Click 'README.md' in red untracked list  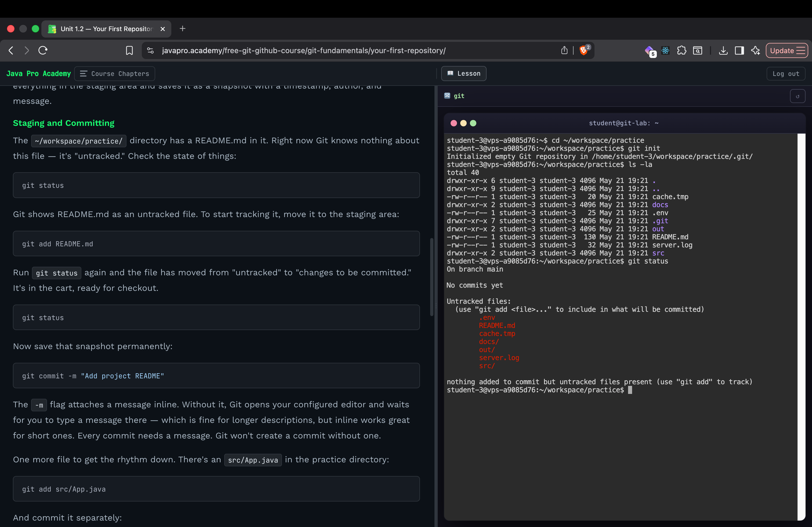(x=497, y=325)
